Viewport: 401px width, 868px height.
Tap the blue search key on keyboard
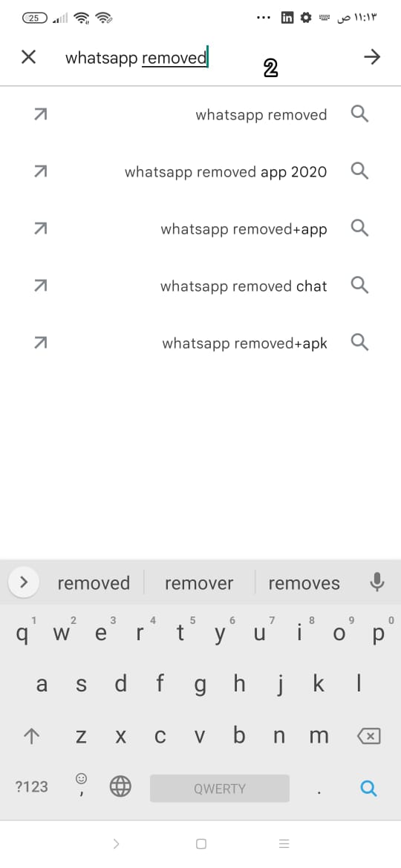(368, 788)
